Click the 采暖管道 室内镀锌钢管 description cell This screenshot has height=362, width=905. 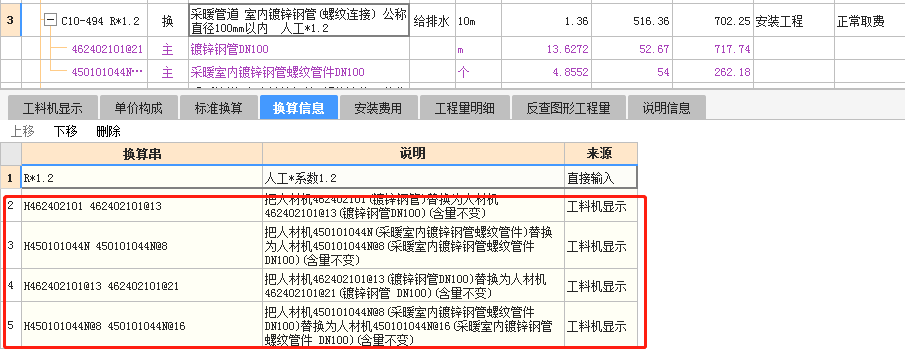[x=299, y=21]
